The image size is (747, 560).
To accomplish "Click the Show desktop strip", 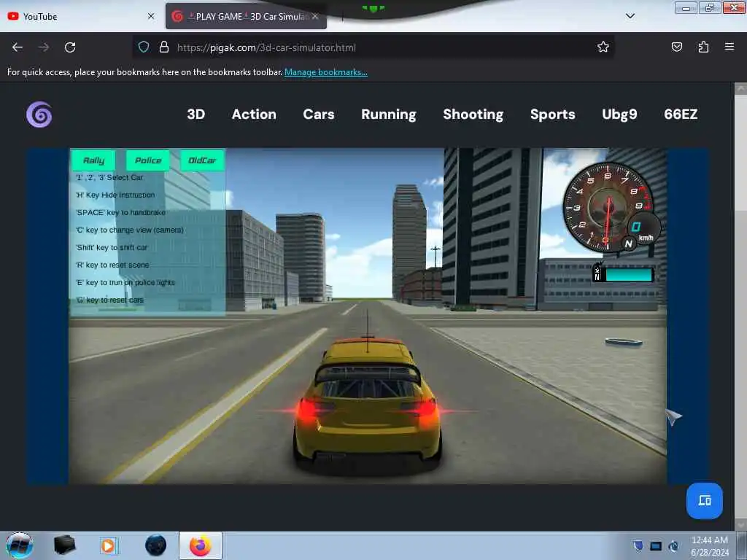I will pyautogui.click(x=741, y=545).
